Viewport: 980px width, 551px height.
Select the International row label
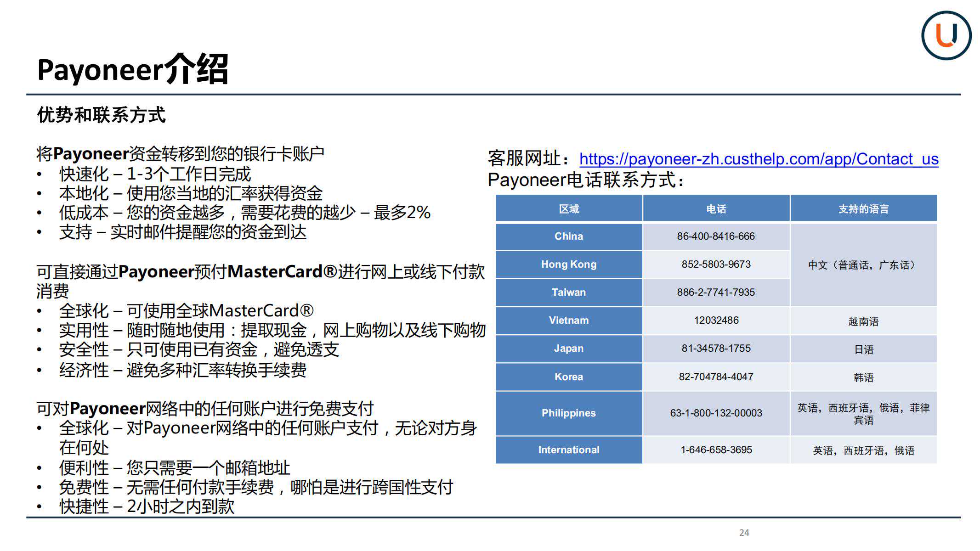tap(569, 450)
